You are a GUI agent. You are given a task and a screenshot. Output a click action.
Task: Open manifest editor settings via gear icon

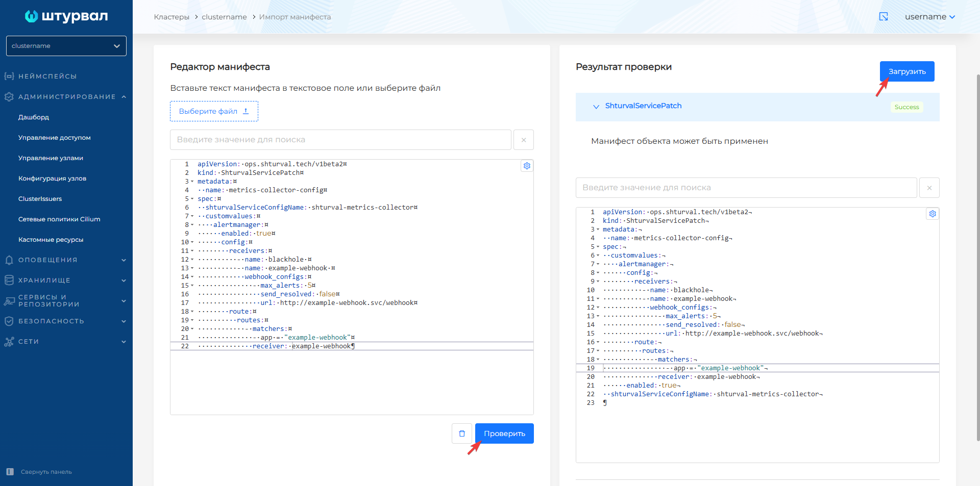(527, 166)
